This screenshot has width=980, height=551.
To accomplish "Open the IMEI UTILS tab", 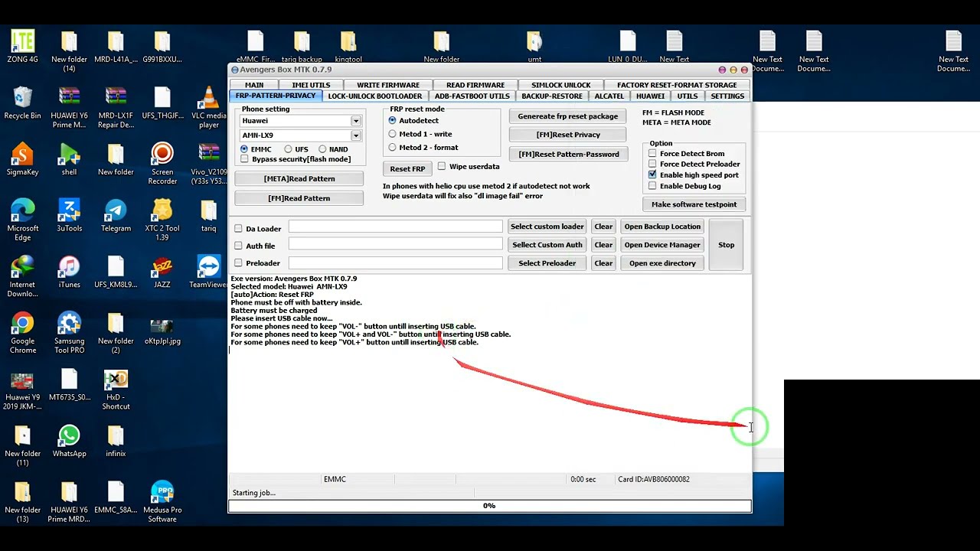I will click(x=311, y=85).
